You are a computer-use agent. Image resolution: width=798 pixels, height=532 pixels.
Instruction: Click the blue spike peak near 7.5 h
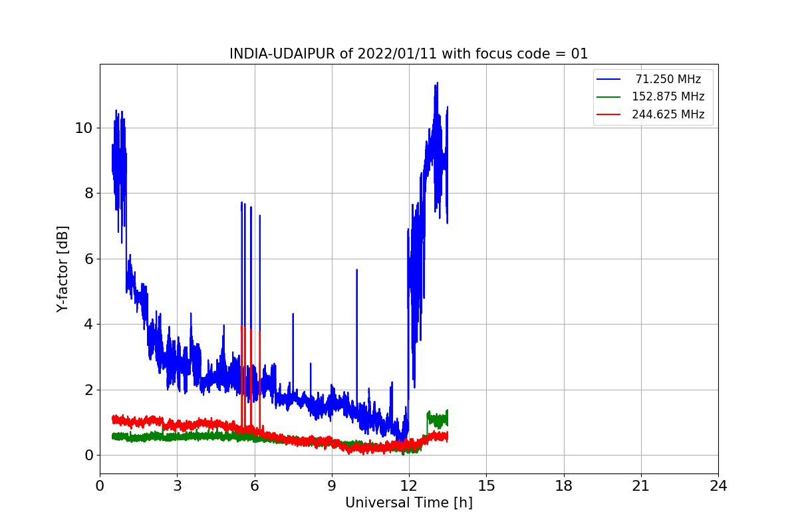[x=293, y=314]
